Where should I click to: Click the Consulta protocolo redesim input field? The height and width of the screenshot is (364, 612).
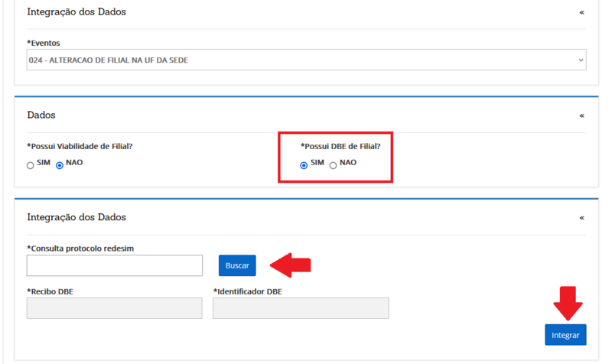click(x=115, y=265)
